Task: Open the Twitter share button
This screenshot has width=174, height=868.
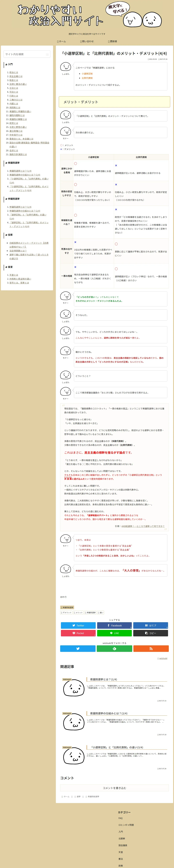Action: tap(78, 625)
